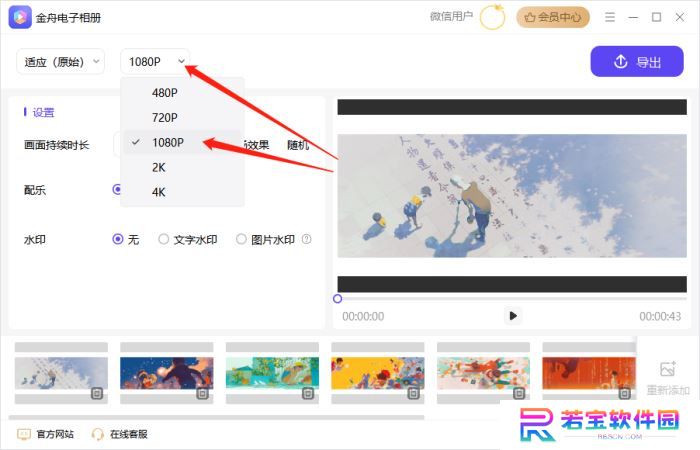Click the 画面持续时长 label
The height and width of the screenshot is (450, 700).
57,145
